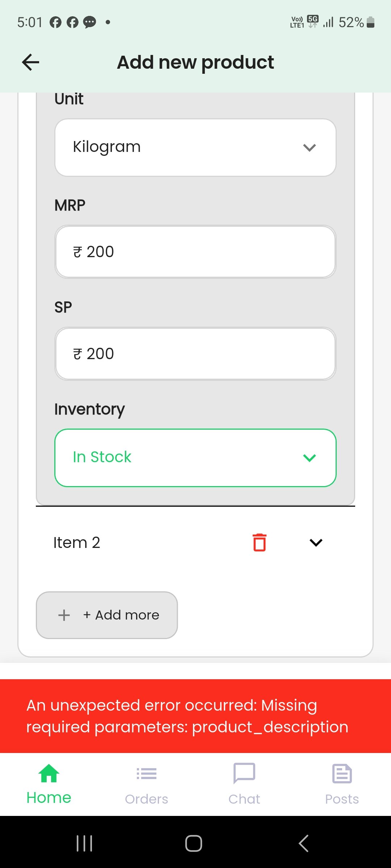The image size is (391, 868).
Task: Tap the Chat bubble icon
Action: tap(244, 773)
